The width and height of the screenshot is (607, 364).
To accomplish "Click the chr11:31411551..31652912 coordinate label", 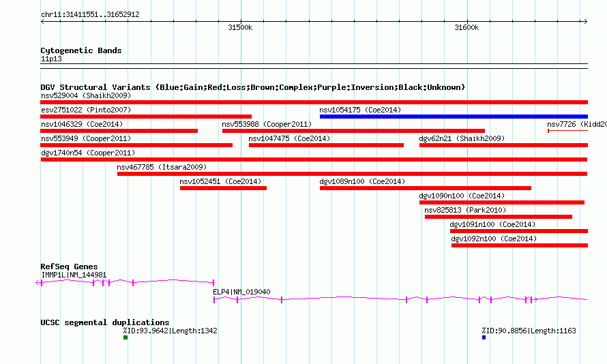I will (x=90, y=15).
